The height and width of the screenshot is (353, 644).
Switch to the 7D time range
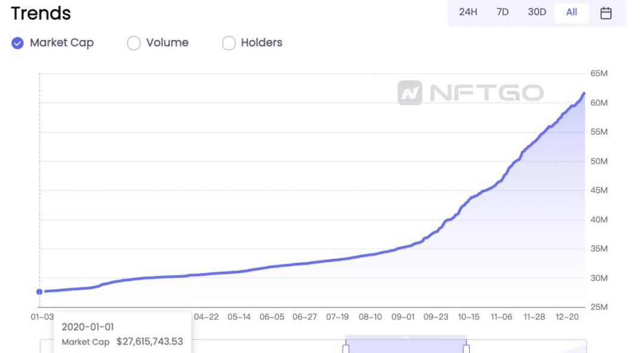[x=503, y=13]
